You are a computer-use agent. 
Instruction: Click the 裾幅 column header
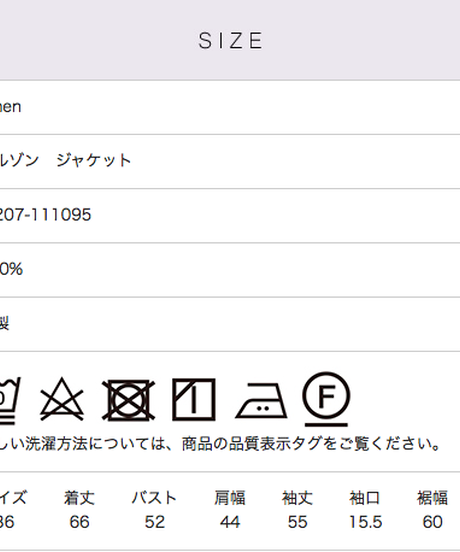point(433,498)
